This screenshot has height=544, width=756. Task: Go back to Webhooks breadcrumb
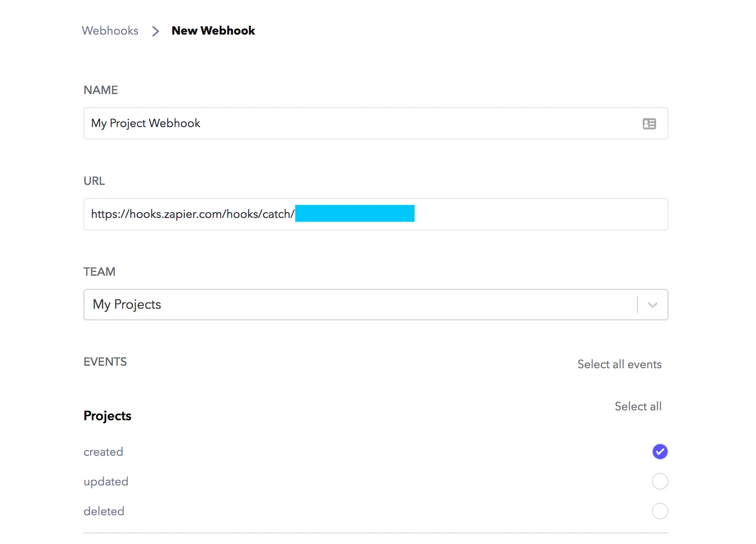(x=110, y=31)
